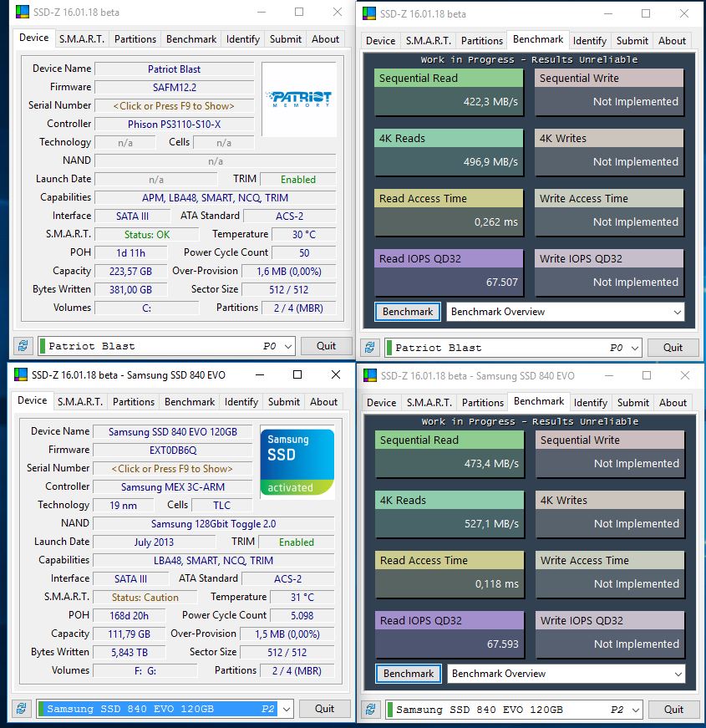Viewport: 706px width, 728px height.
Task: Open Submit tab in Patriot Device window
Action: tap(286, 39)
